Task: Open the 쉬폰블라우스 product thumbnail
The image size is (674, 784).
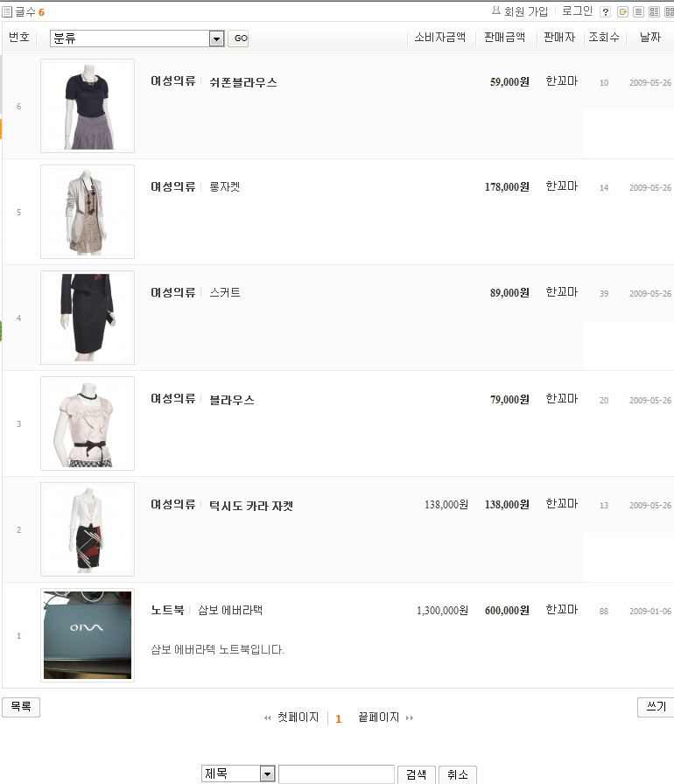Action: click(x=88, y=106)
